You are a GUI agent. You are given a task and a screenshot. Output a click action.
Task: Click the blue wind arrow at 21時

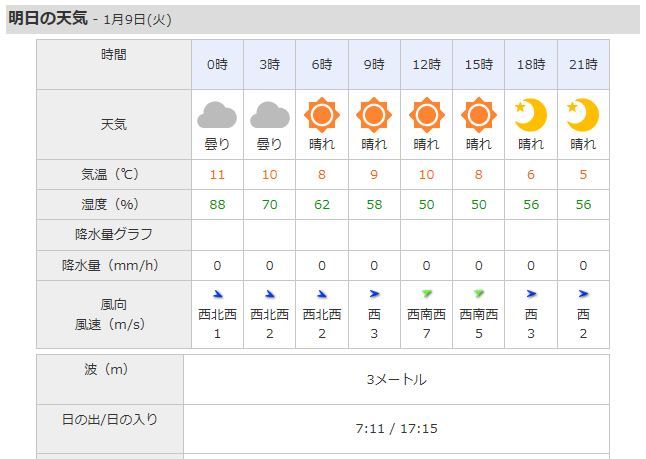(x=583, y=294)
